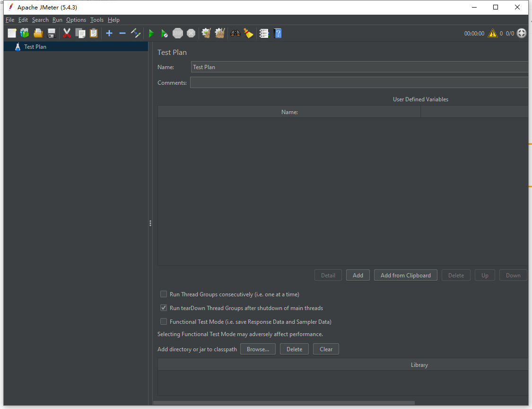532x409 pixels.
Task: Start the test with green play icon
Action: click(151, 33)
